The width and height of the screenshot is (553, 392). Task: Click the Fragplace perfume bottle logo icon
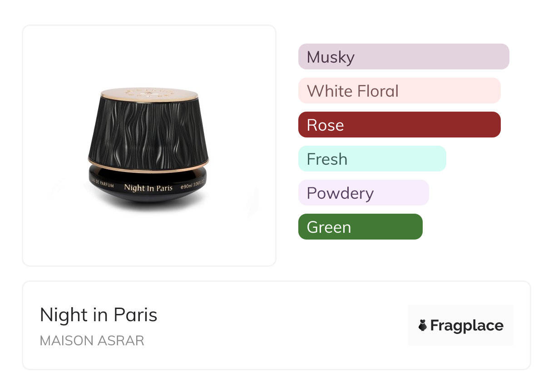tap(423, 325)
